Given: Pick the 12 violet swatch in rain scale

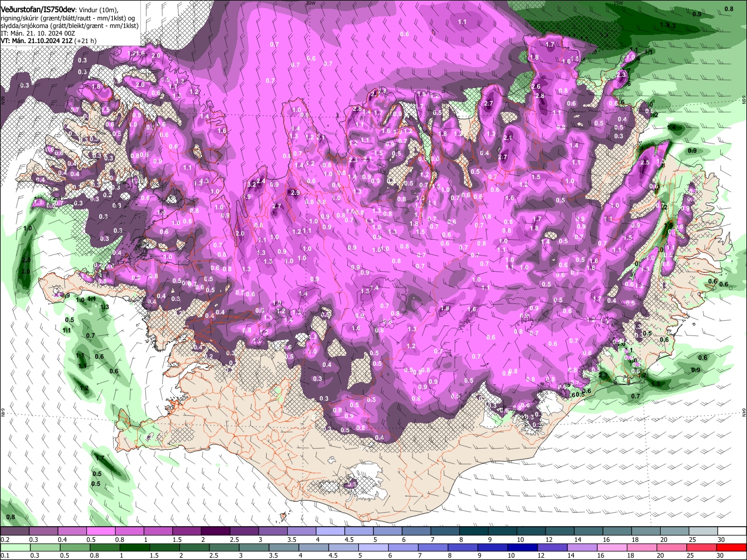Looking at the screenshot, I should point(553,548).
